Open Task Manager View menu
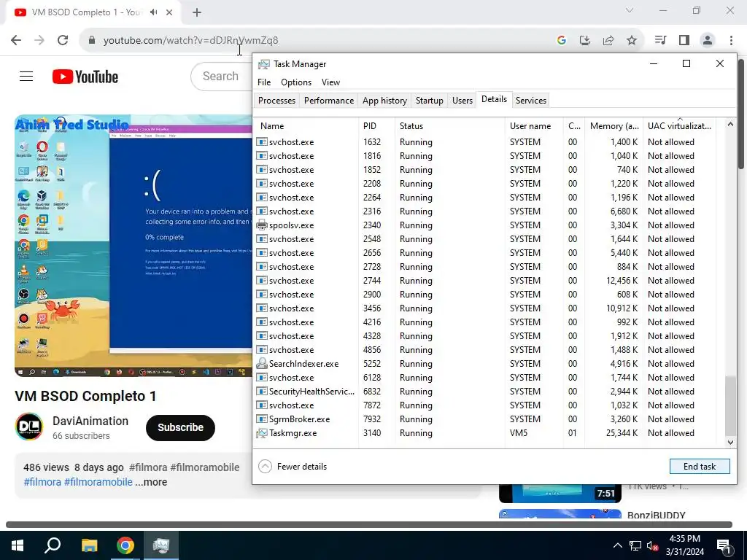Screen dimensions: 747x560 [x=330, y=82]
